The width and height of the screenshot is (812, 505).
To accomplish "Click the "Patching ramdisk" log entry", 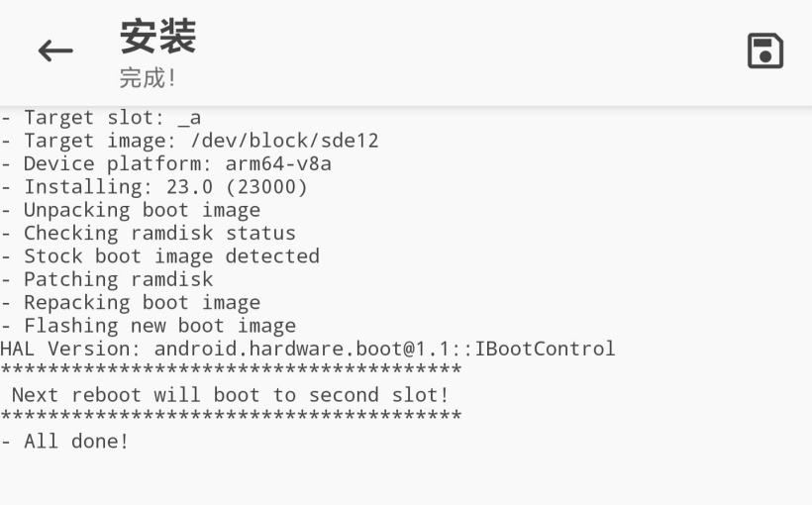I will point(106,279).
